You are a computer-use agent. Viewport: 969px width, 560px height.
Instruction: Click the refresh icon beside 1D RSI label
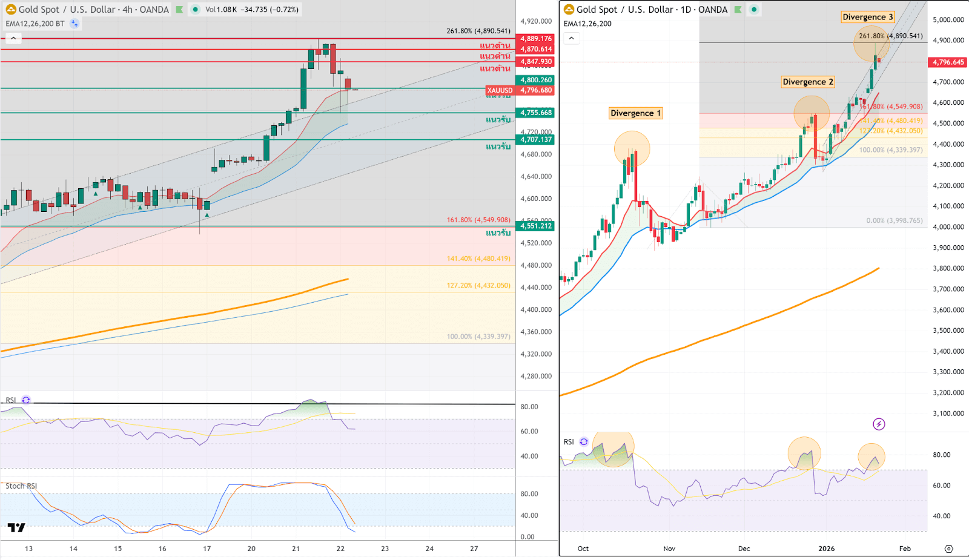click(584, 442)
